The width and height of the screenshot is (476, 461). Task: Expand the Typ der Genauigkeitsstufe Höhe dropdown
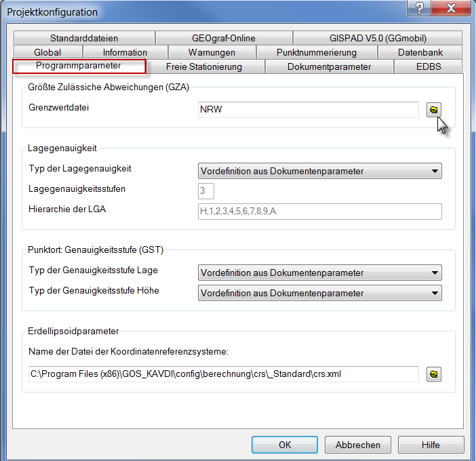(320, 293)
